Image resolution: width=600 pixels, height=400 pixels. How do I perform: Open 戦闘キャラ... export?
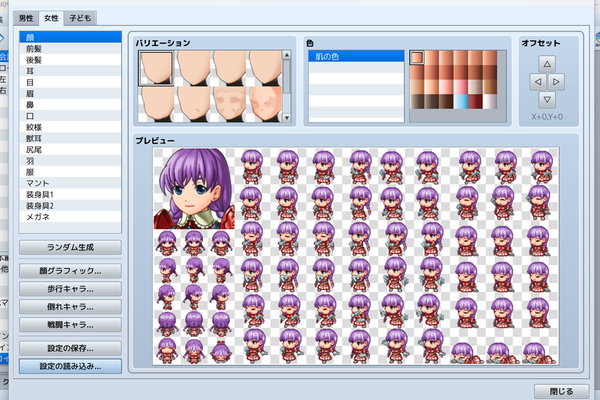(x=70, y=325)
